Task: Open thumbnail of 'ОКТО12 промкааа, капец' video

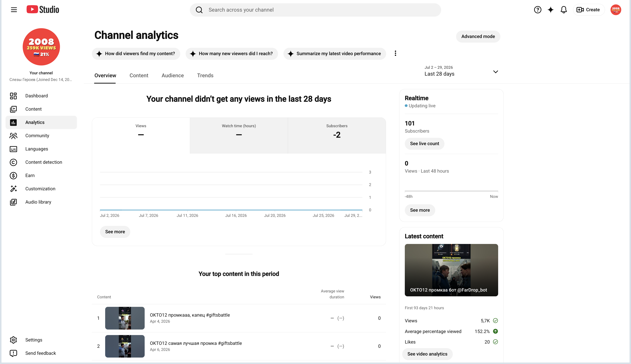Action: [x=125, y=318]
